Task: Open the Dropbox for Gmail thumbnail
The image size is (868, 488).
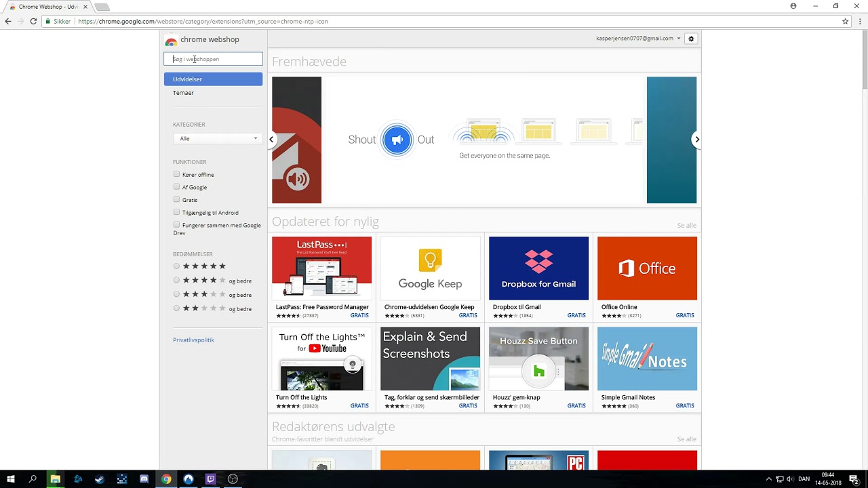Action: tap(538, 268)
